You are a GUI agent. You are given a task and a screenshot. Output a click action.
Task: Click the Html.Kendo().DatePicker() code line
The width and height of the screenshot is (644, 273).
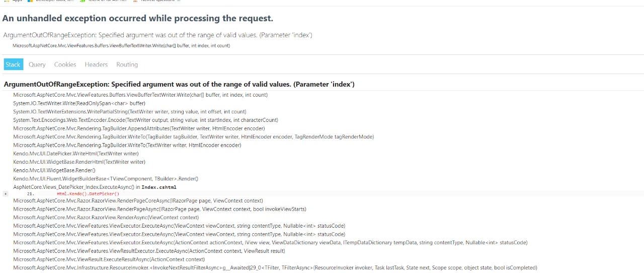pyautogui.click(x=88, y=194)
